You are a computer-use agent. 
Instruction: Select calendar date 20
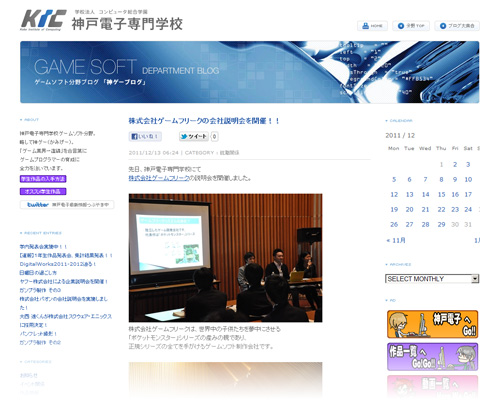[409, 209]
